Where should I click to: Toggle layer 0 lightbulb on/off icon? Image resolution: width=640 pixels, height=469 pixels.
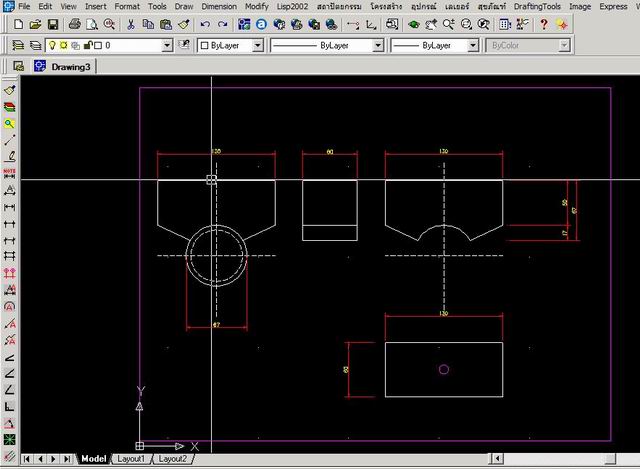(52, 46)
